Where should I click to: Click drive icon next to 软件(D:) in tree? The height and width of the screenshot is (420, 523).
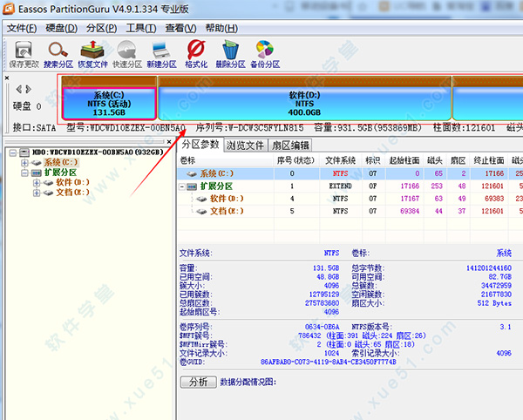click(48, 183)
